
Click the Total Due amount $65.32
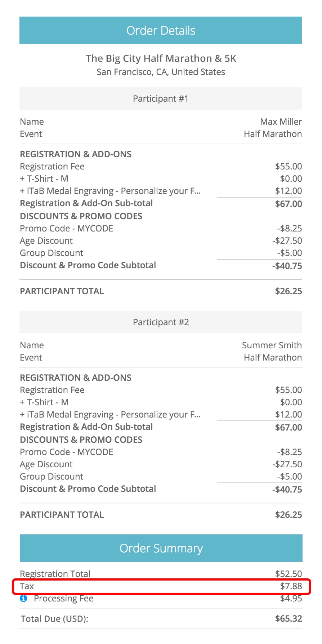[x=289, y=619]
